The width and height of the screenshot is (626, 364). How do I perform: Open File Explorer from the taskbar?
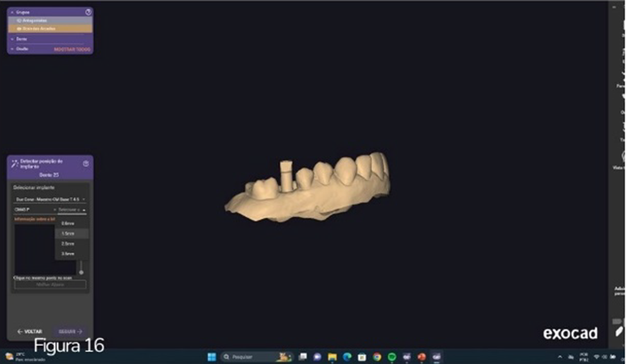coord(332,357)
